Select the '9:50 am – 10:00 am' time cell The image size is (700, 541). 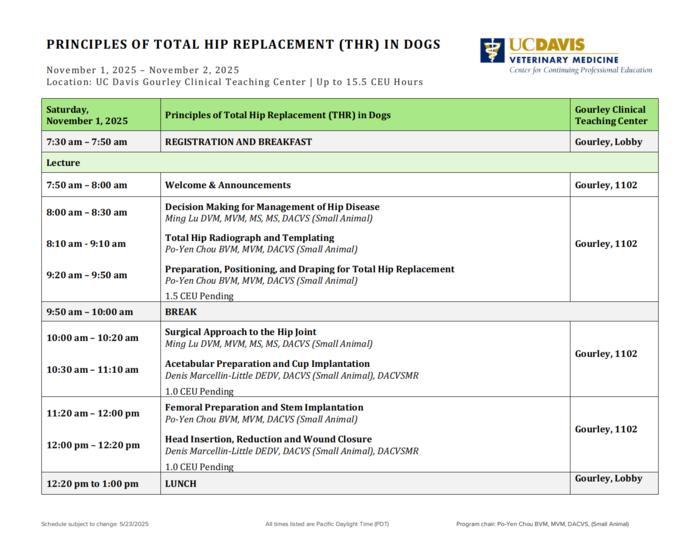click(x=101, y=312)
